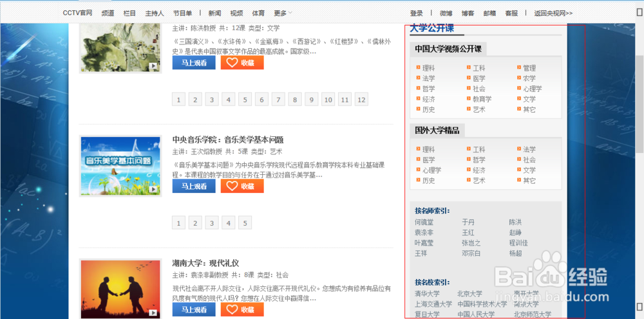Screen dimensions: 644x319
Task: Open the CCTV官网 link in the top bar
Action: pyautogui.click(x=77, y=13)
